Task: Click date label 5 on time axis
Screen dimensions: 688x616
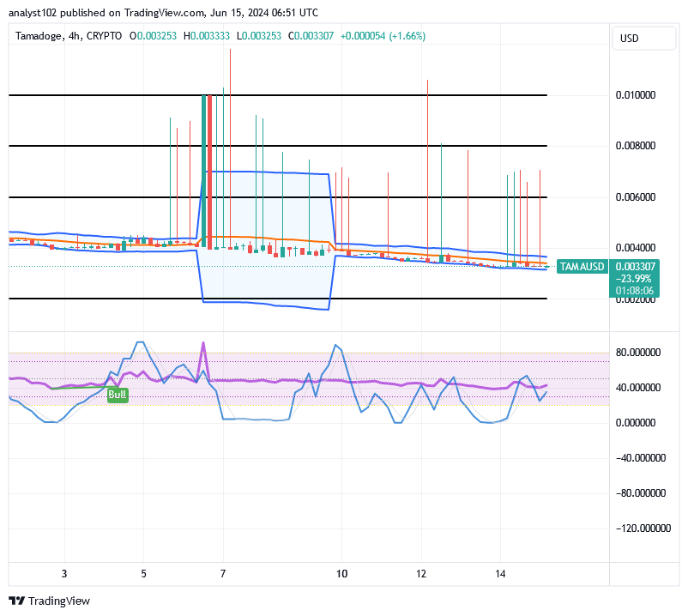Action: pyautogui.click(x=143, y=573)
